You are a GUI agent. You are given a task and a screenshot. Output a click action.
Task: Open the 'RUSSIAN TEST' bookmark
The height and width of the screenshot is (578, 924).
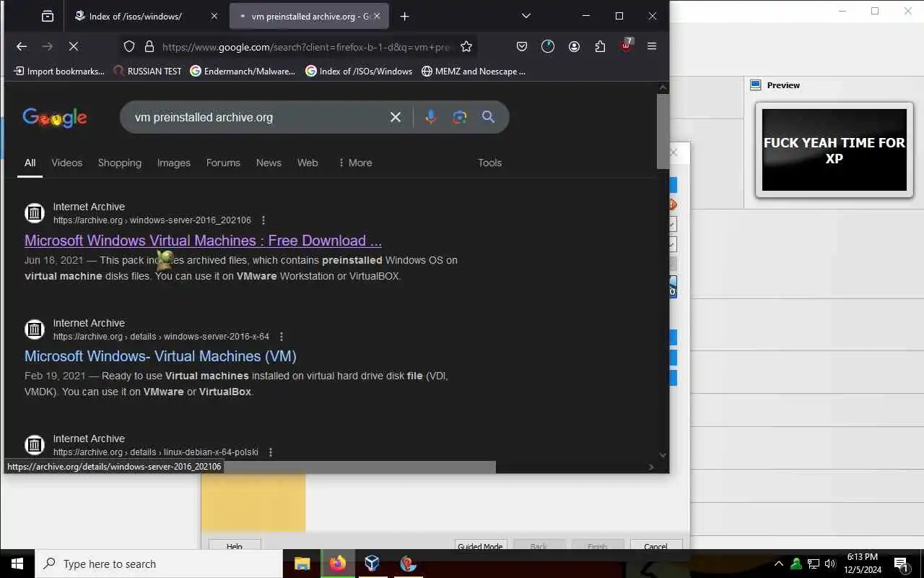pyautogui.click(x=147, y=71)
